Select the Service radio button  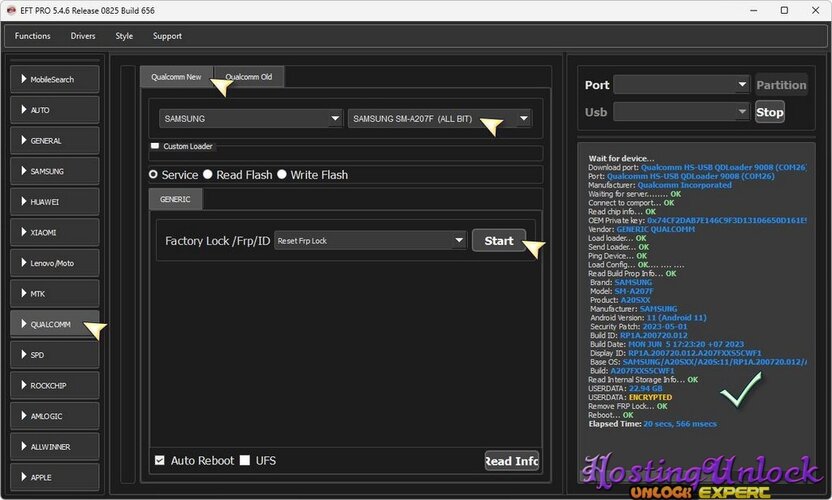[x=153, y=175]
